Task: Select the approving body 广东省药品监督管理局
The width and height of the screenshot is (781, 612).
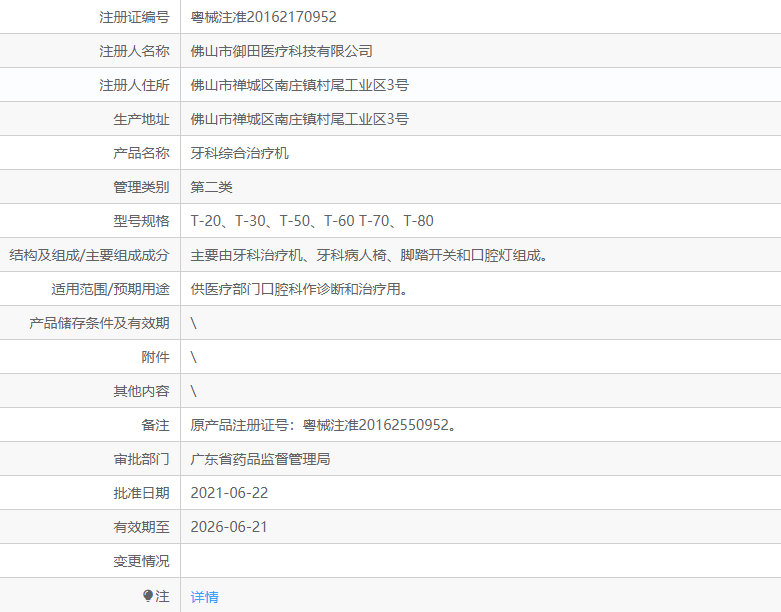Action: click(x=260, y=459)
